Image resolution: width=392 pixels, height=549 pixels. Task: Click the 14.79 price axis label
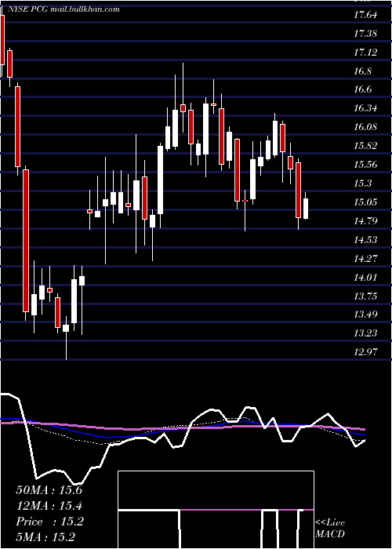tap(365, 221)
